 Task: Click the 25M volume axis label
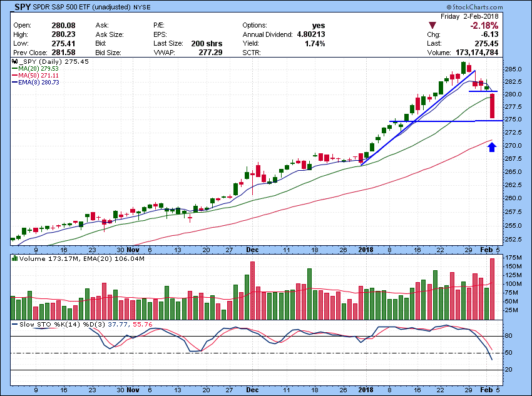click(x=511, y=310)
